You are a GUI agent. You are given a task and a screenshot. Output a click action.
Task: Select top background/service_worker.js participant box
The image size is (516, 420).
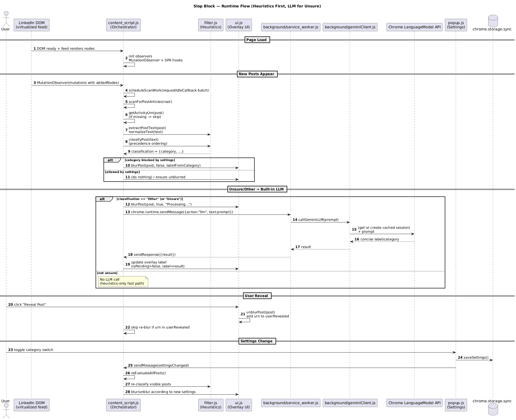[x=291, y=27]
